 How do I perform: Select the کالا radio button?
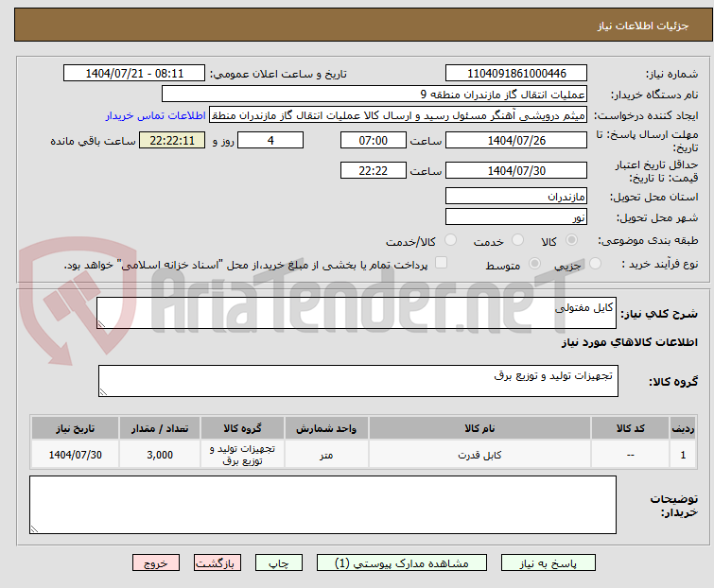click(x=571, y=240)
